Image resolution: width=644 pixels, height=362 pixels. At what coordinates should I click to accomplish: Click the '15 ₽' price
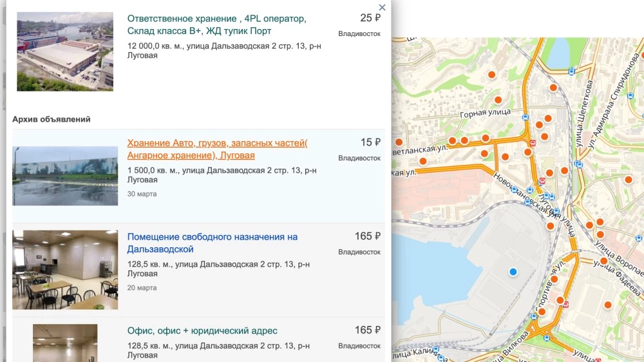pyautogui.click(x=370, y=142)
